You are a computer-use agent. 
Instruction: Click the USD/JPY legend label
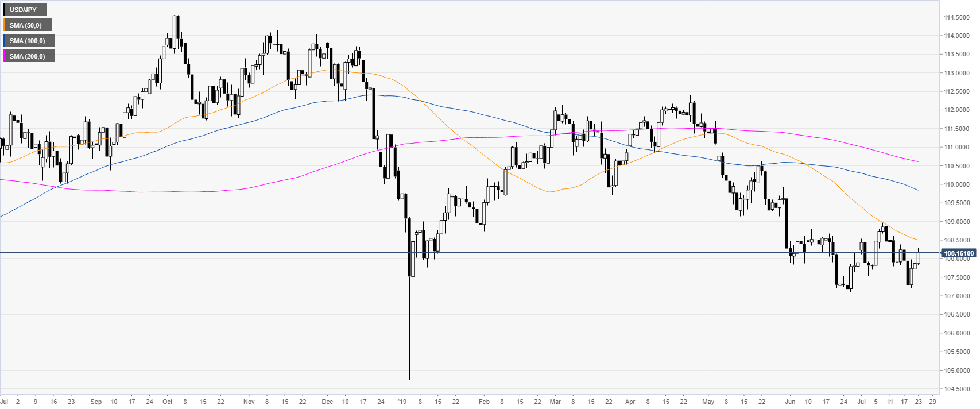pos(24,10)
